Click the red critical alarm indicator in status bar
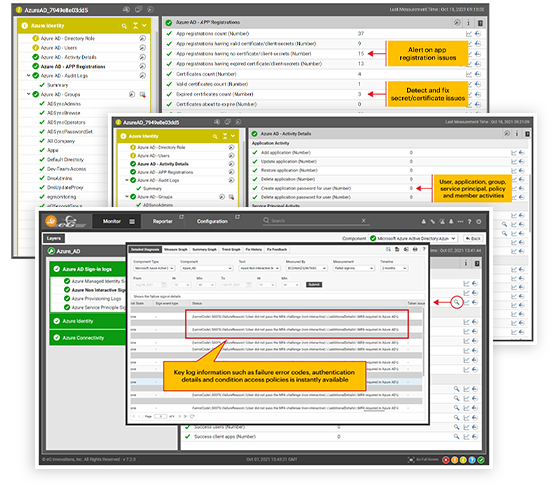Image resolution: width=558 pixels, height=501 pixels. tap(446, 460)
